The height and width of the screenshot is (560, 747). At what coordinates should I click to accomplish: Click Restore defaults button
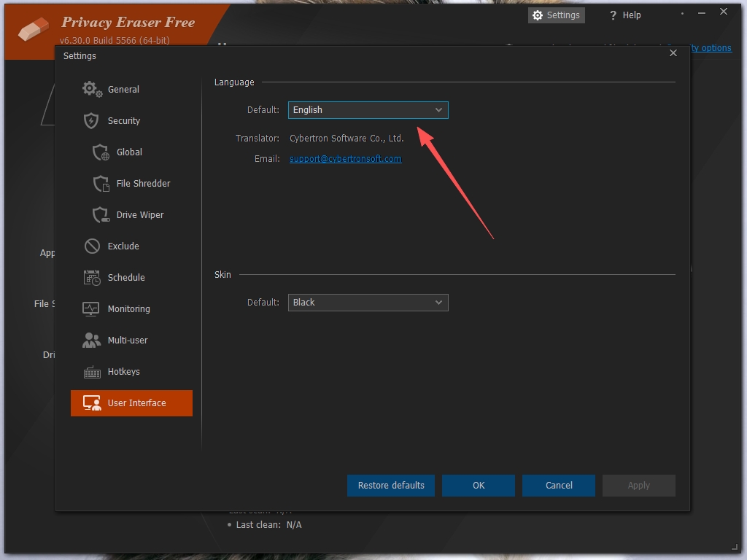click(x=391, y=485)
